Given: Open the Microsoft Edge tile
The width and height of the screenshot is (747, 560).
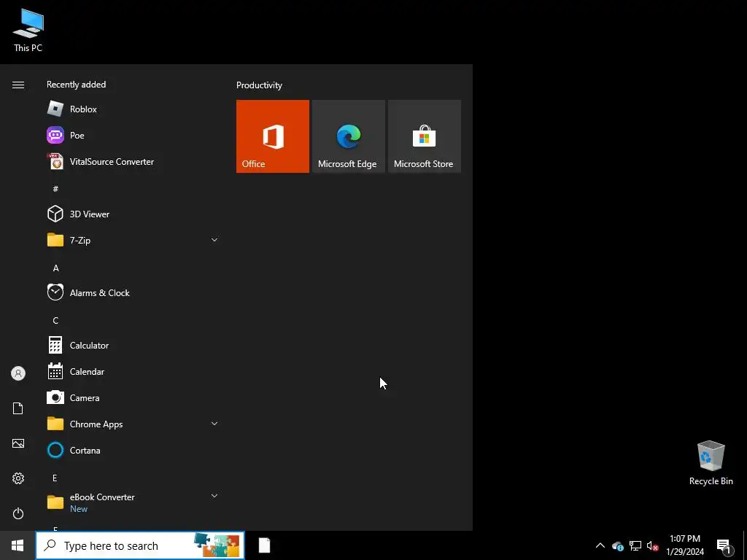Looking at the screenshot, I should pyautogui.click(x=348, y=136).
